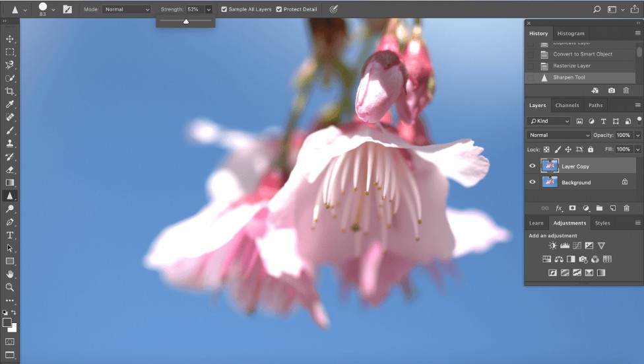Toggle brush settings panel icon
This screenshot has width=644, height=364.
[67, 9]
